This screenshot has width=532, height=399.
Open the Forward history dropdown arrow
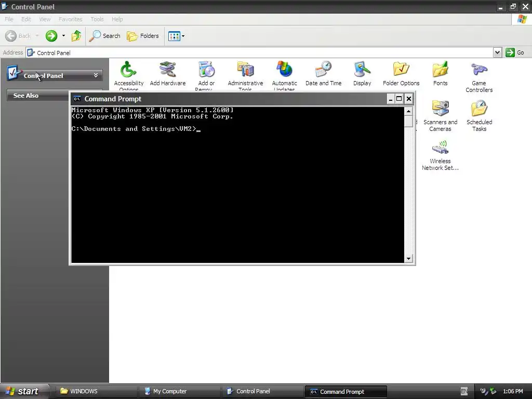click(63, 36)
